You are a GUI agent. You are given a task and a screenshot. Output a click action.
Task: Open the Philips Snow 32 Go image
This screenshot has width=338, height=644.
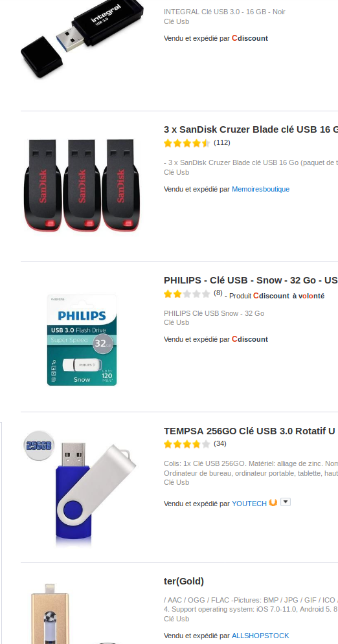click(x=82, y=340)
